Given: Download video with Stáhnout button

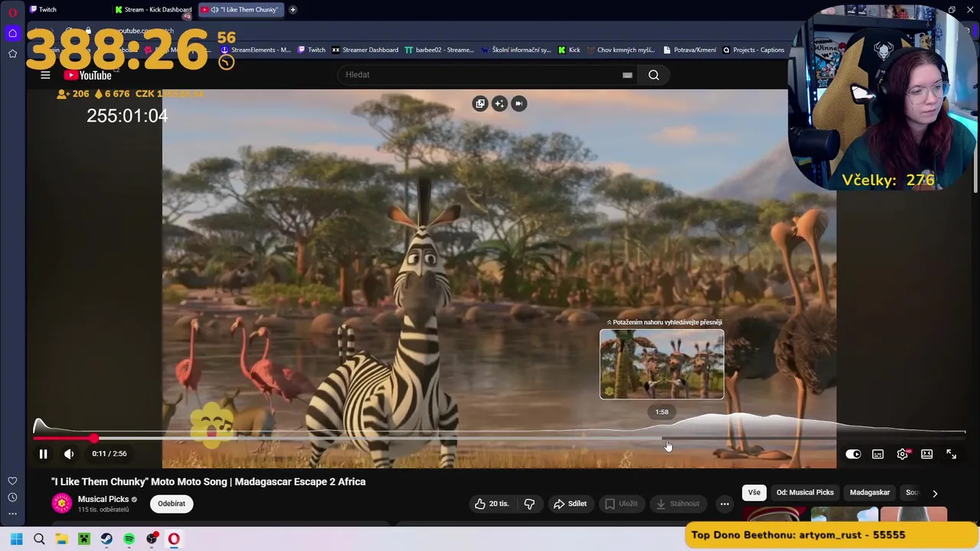Looking at the screenshot, I should click(678, 504).
